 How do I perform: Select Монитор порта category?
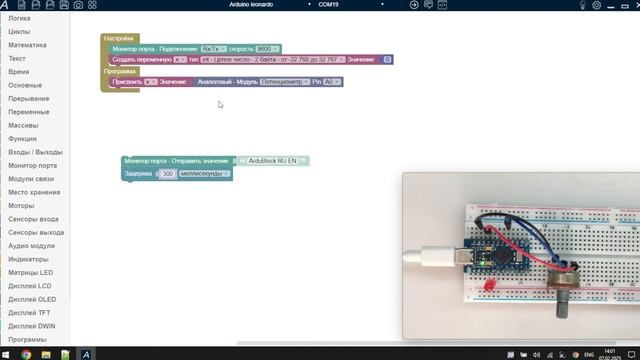(32, 166)
